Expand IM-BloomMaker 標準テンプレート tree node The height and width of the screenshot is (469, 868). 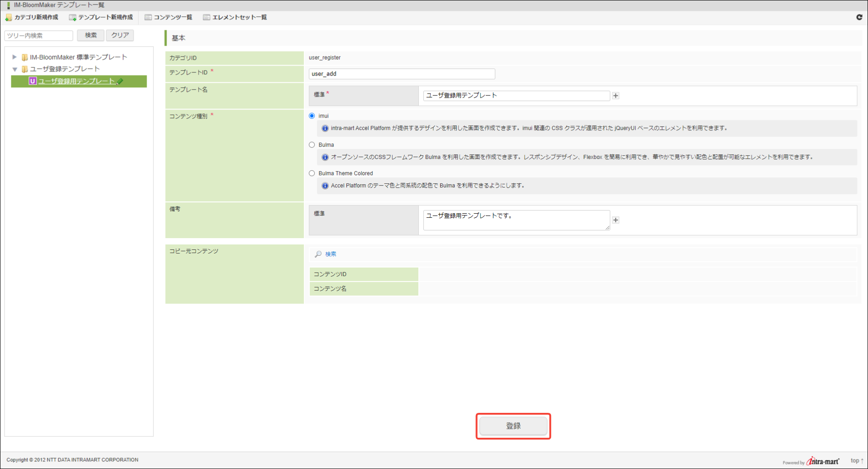[x=14, y=57]
